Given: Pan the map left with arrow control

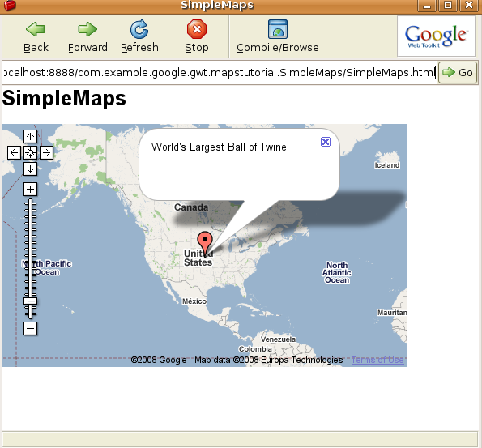Looking at the screenshot, I should [14, 153].
